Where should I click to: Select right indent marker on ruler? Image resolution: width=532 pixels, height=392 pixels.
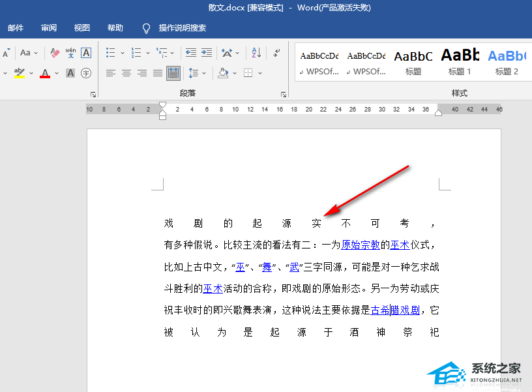tap(438, 113)
